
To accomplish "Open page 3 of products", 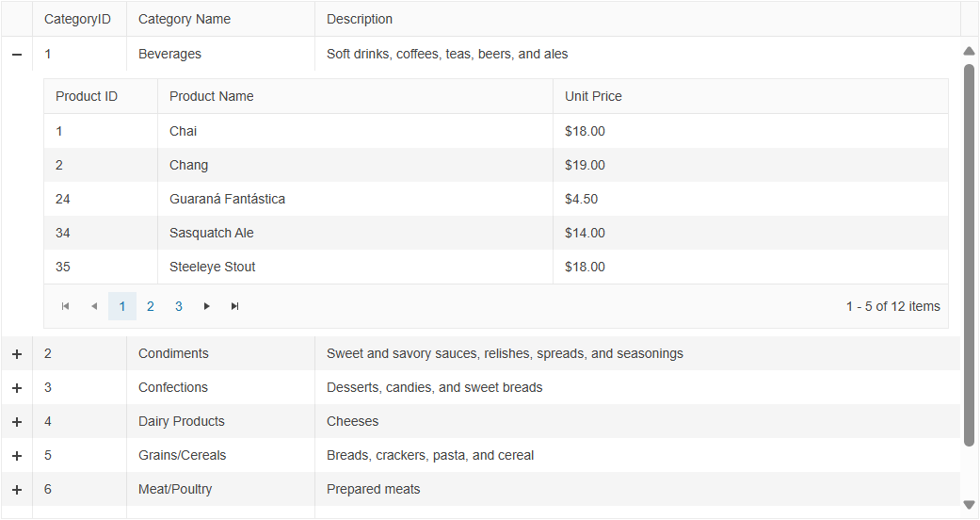I will (179, 306).
